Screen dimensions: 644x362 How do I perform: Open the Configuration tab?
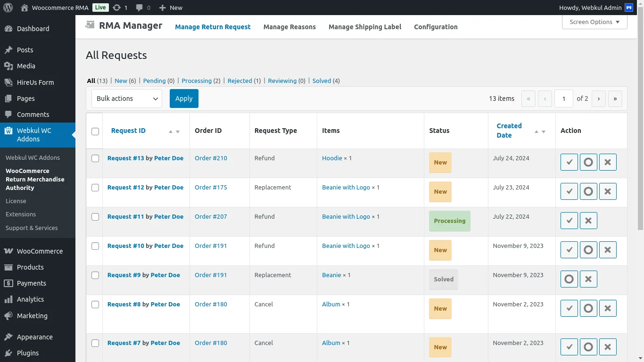coord(436,27)
